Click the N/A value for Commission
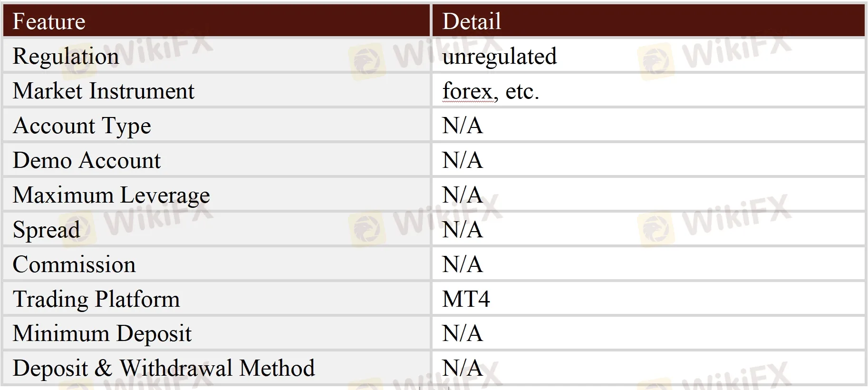 [462, 264]
